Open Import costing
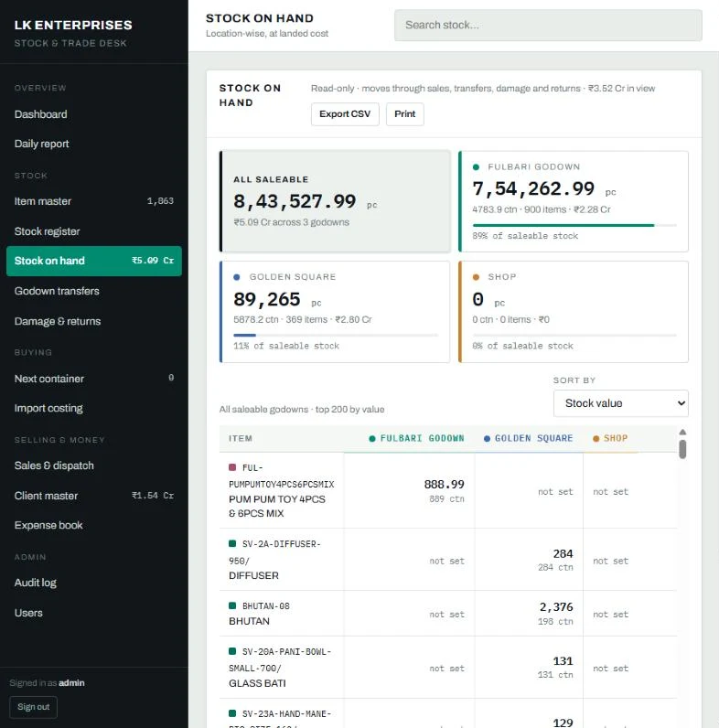The image size is (719, 728). coord(94,408)
